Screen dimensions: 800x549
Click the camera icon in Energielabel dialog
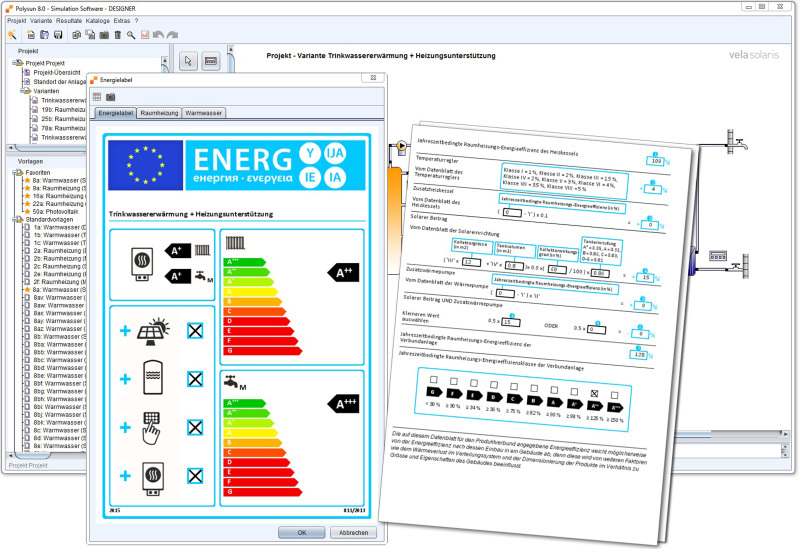point(111,96)
